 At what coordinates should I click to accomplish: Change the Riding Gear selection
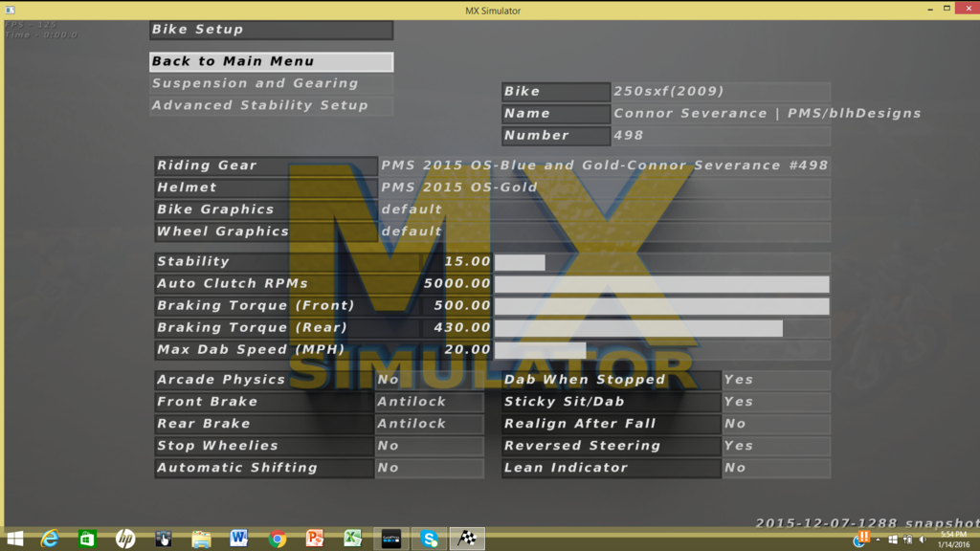[x=604, y=165]
